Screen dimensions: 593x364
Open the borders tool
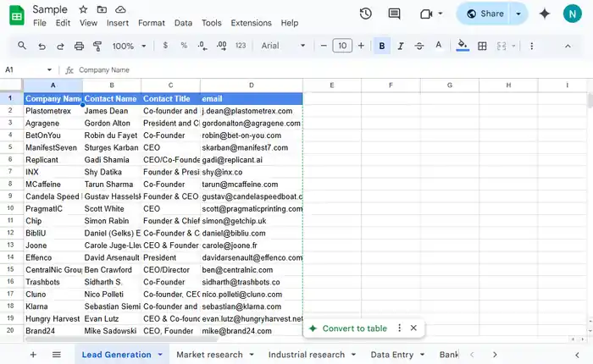[x=482, y=46]
